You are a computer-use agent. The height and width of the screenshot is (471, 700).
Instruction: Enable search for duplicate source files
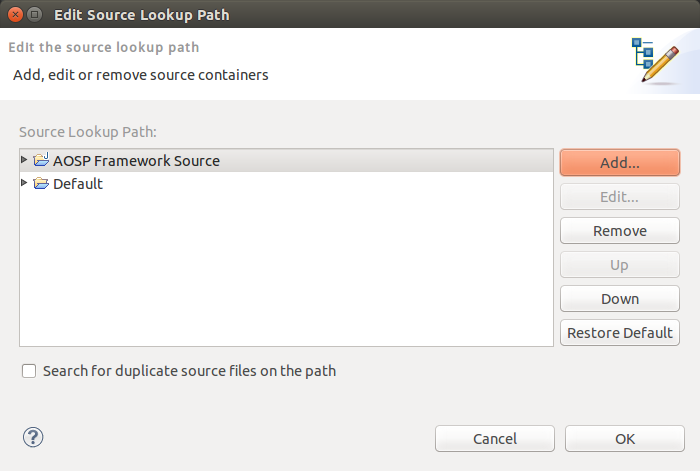pos(29,371)
